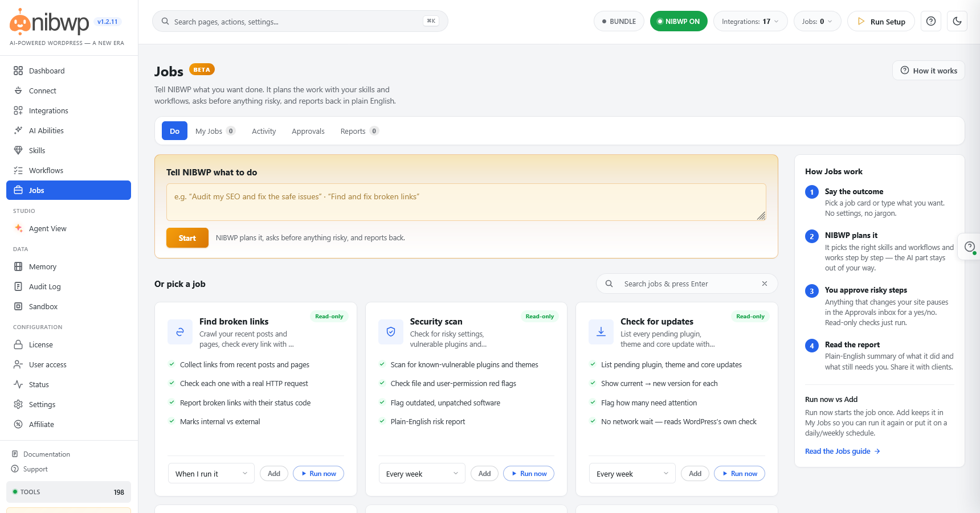Open the Reports tab

click(x=359, y=131)
